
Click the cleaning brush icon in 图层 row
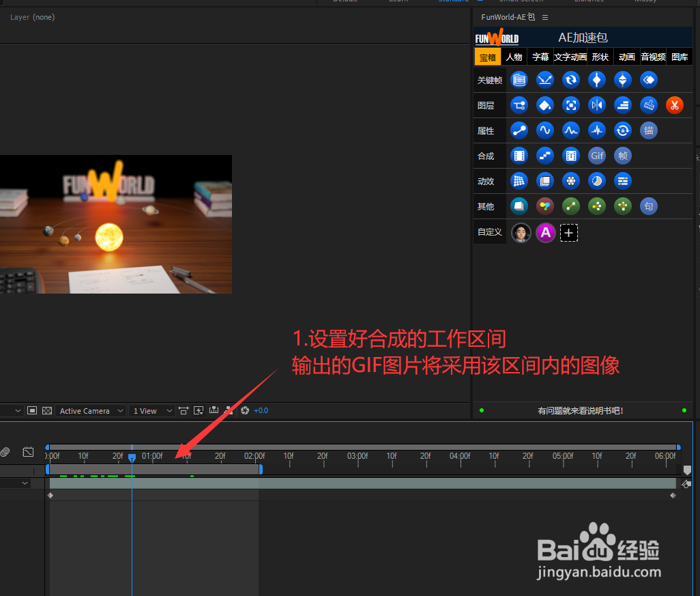649,105
